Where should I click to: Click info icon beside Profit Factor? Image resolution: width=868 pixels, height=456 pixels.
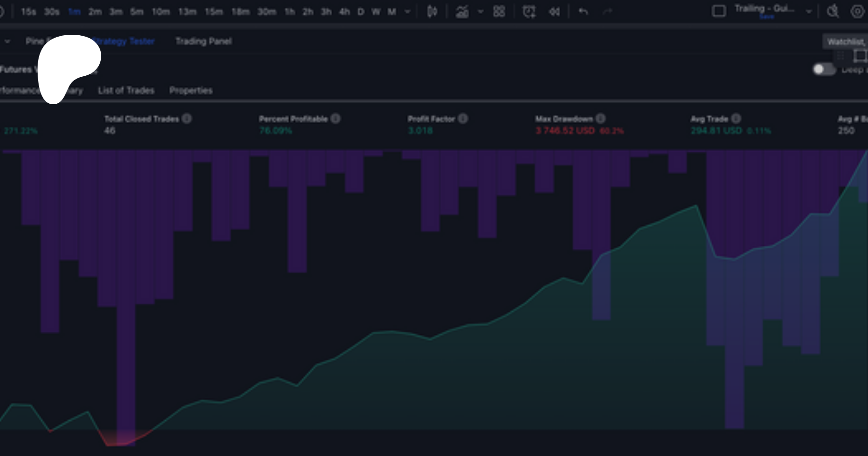[463, 119]
